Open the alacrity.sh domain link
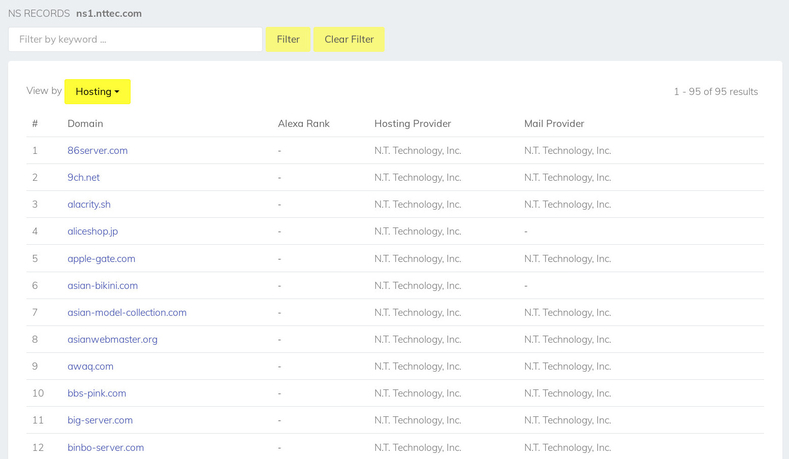The image size is (789, 459). [89, 204]
